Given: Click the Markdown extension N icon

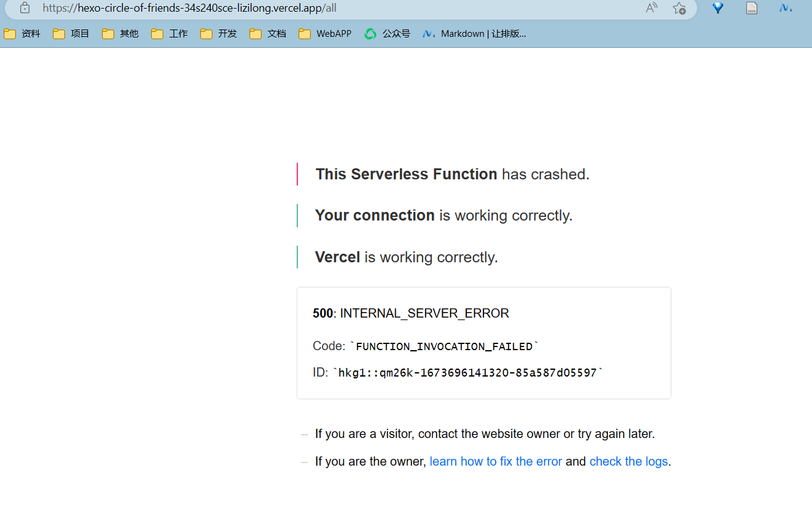Looking at the screenshot, I should 785,9.
